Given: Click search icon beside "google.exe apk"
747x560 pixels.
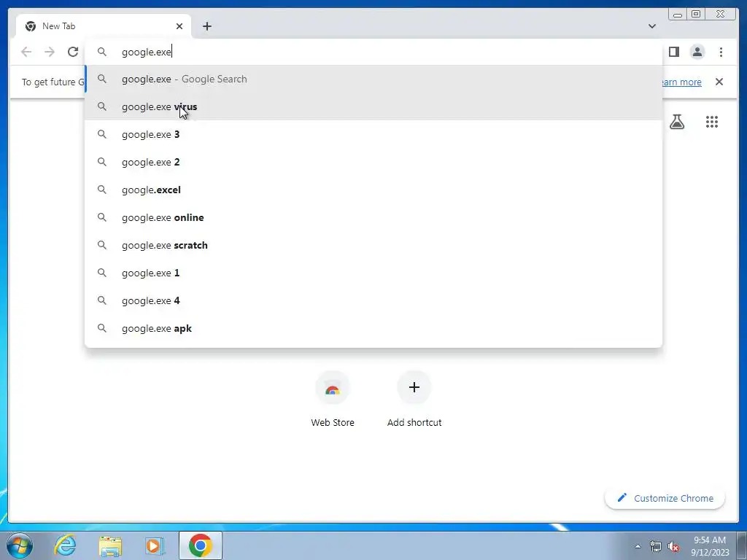Looking at the screenshot, I should pos(102,328).
